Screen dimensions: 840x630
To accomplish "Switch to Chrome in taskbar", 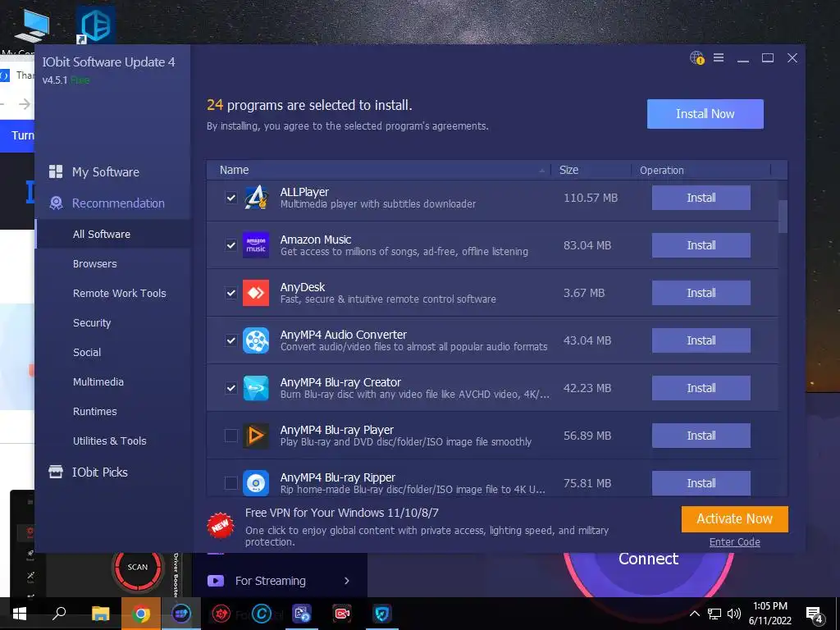I will [141, 614].
